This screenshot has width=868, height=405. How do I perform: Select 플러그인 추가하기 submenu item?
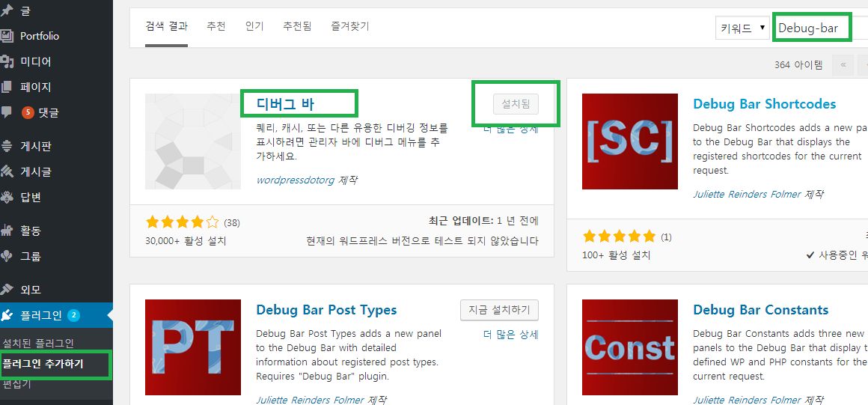click(43, 363)
